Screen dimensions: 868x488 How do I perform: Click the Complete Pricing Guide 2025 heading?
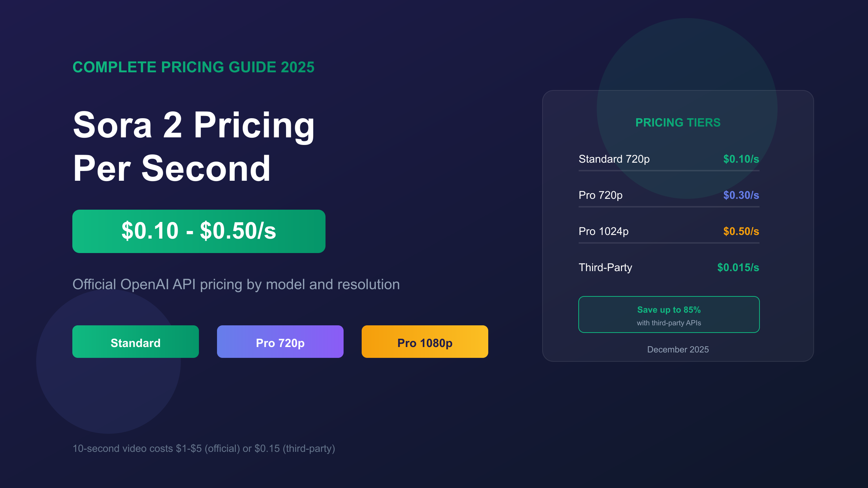193,67
